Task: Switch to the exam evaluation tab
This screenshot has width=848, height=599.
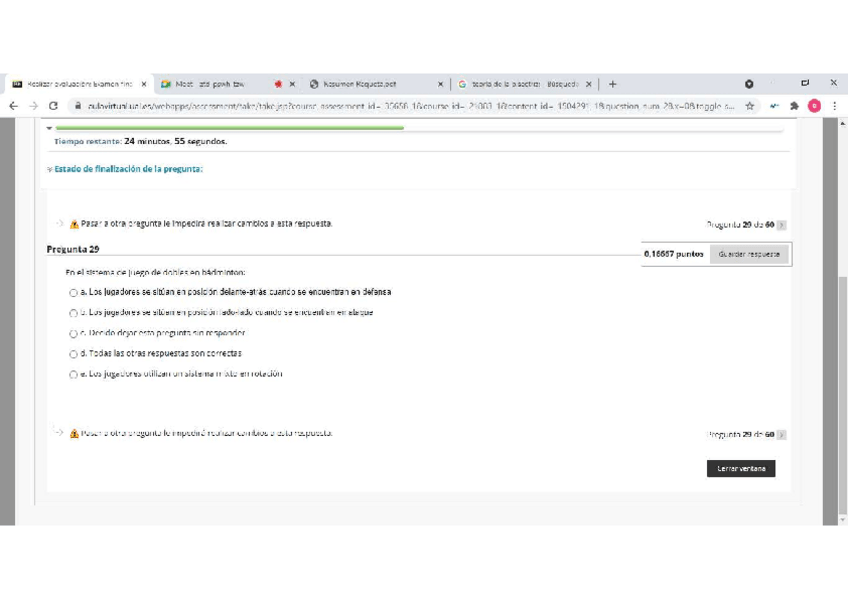Action: click(x=78, y=84)
